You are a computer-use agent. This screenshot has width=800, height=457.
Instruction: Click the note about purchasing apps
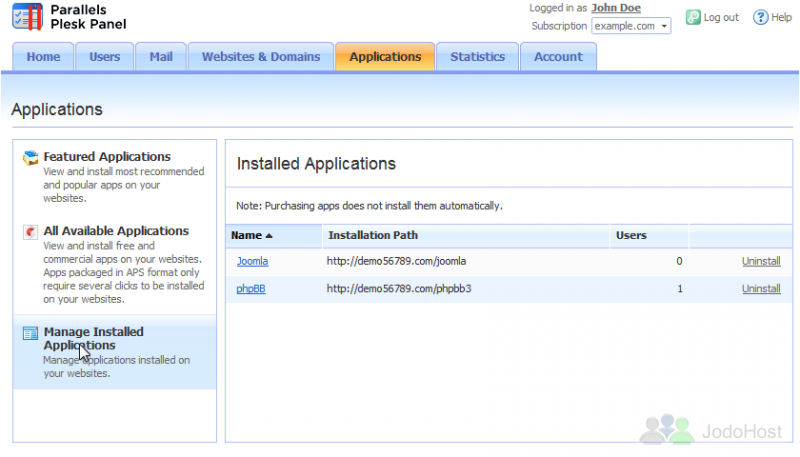[369, 206]
